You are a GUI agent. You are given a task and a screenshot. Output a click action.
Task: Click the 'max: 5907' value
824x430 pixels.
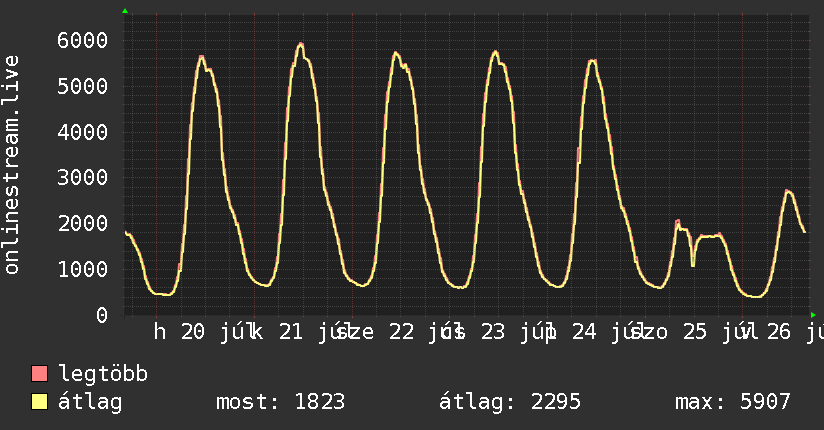733,402
